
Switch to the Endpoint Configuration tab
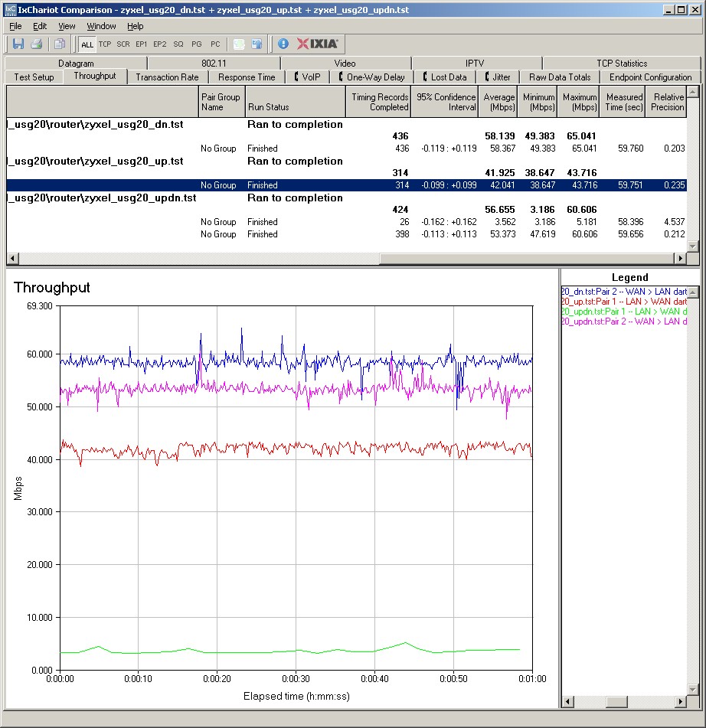[x=650, y=77]
